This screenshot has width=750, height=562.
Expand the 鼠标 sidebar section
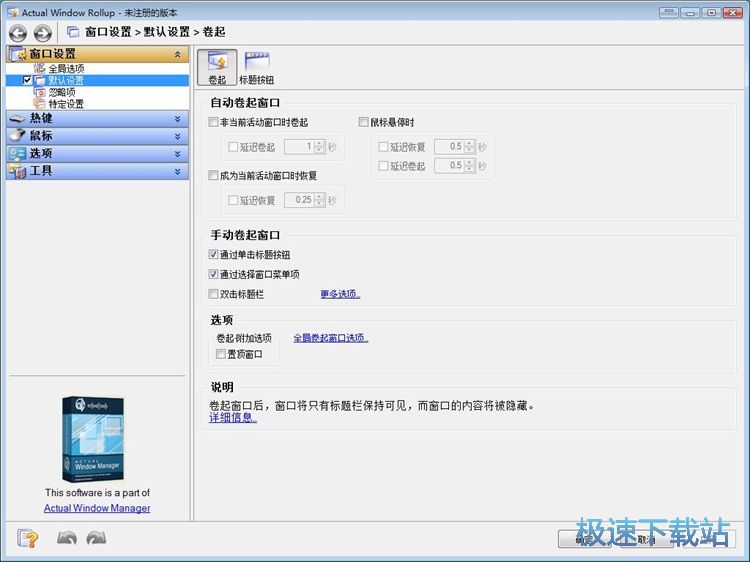click(x=98, y=136)
